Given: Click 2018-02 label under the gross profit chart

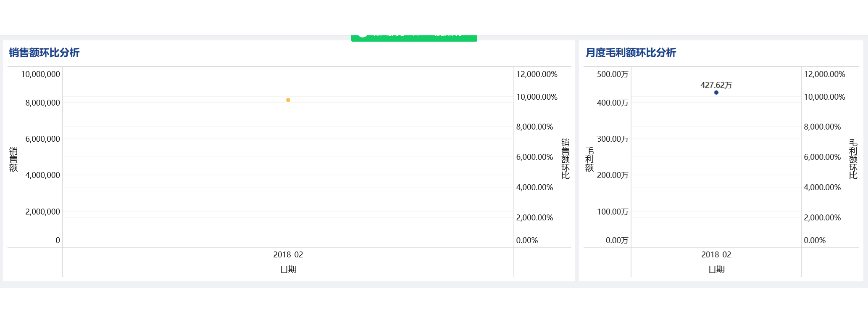Looking at the screenshot, I should coord(716,254).
